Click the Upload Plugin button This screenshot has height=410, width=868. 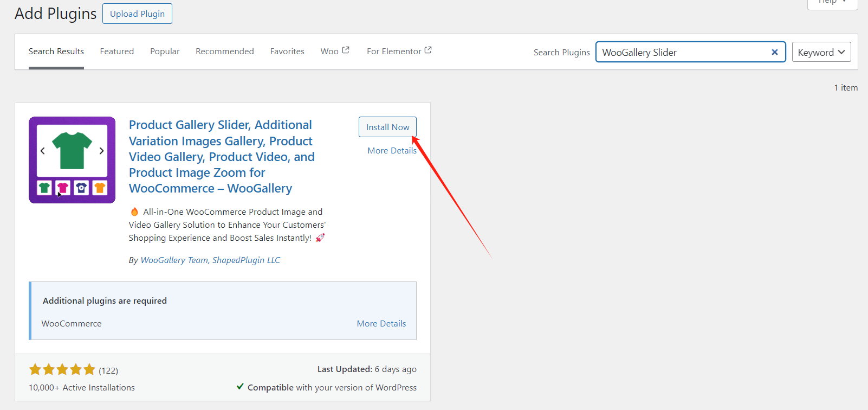point(137,14)
